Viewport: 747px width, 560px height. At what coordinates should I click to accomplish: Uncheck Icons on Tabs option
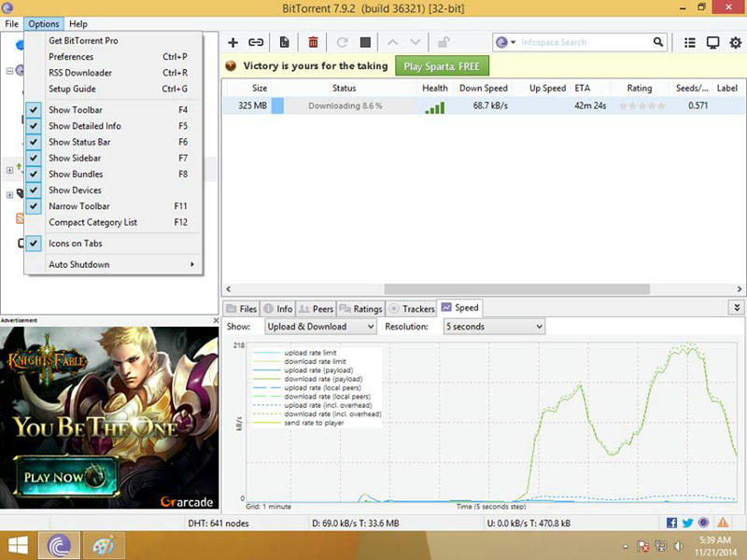(113, 244)
